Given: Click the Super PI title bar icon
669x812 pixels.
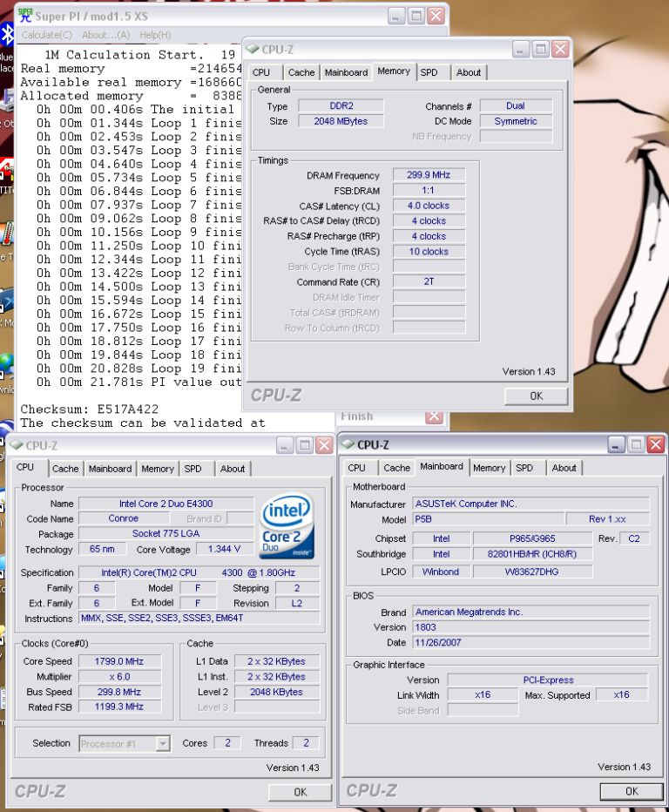Looking at the screenshot, I should pos(25,16).
